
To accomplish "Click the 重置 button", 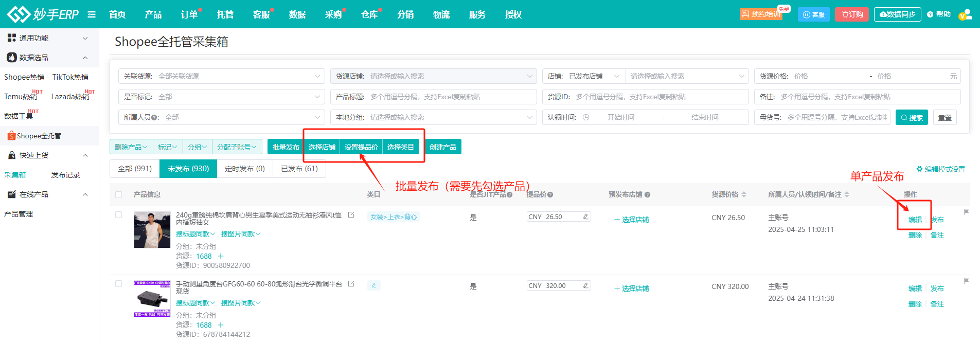I will pyautogui.click(x=945, y=118).
